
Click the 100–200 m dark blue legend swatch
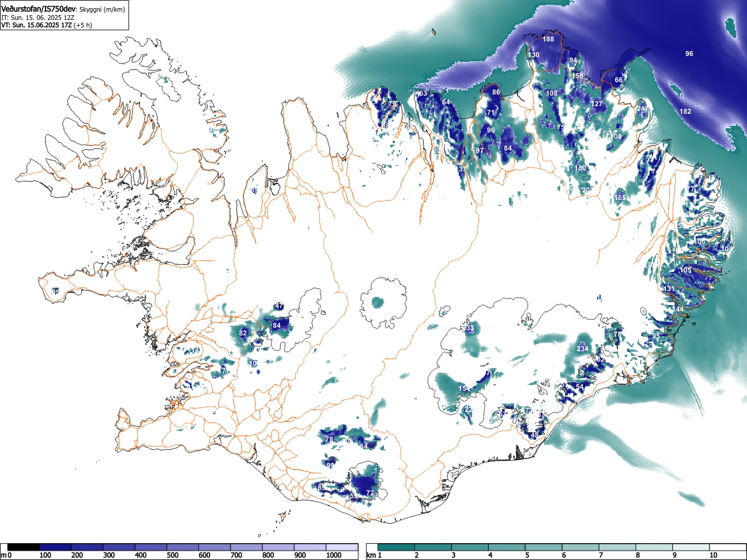(55, 547)
